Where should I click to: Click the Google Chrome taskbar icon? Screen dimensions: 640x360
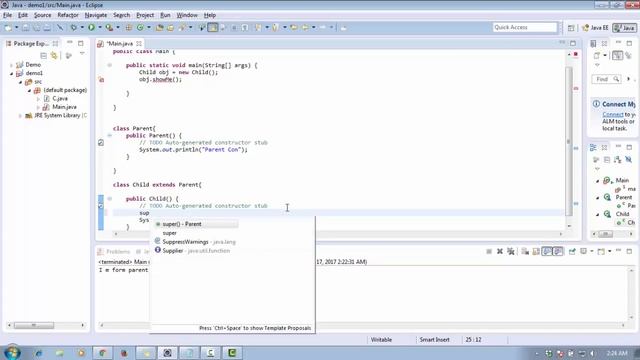click(x=102, y=353)
